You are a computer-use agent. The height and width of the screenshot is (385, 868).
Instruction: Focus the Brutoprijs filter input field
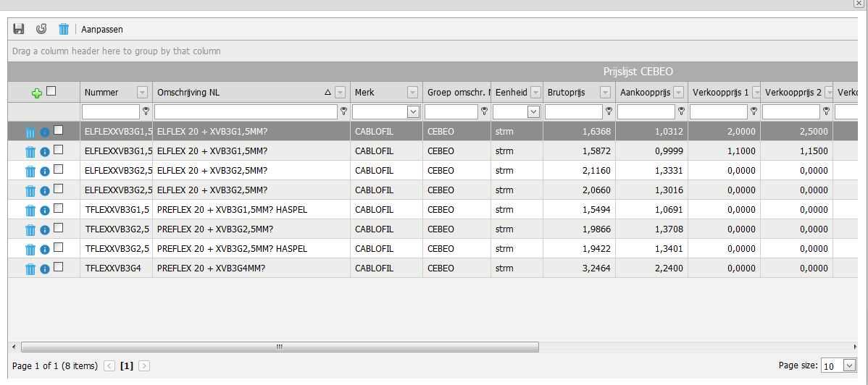click(574, 111)
